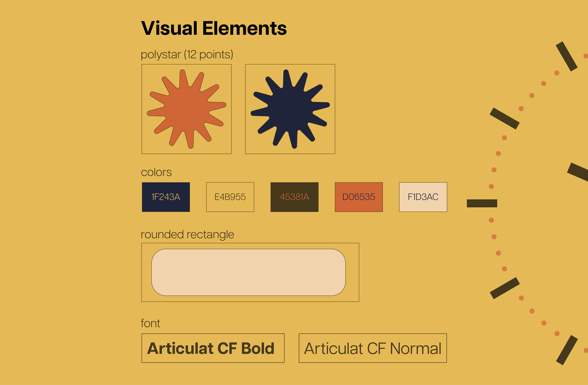Screen dimensions: 588x385
Task: Select the E4B955 yellow color swatch
Action: point(230,197)
